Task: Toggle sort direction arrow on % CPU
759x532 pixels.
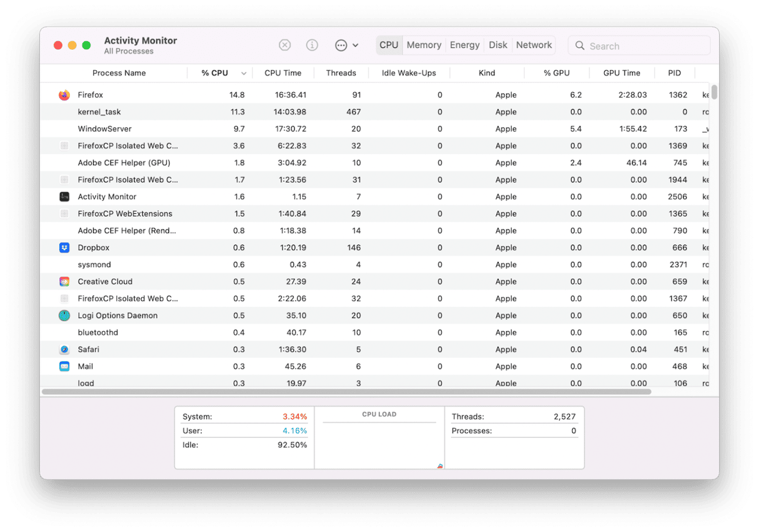Action: (x=243, y=74)
